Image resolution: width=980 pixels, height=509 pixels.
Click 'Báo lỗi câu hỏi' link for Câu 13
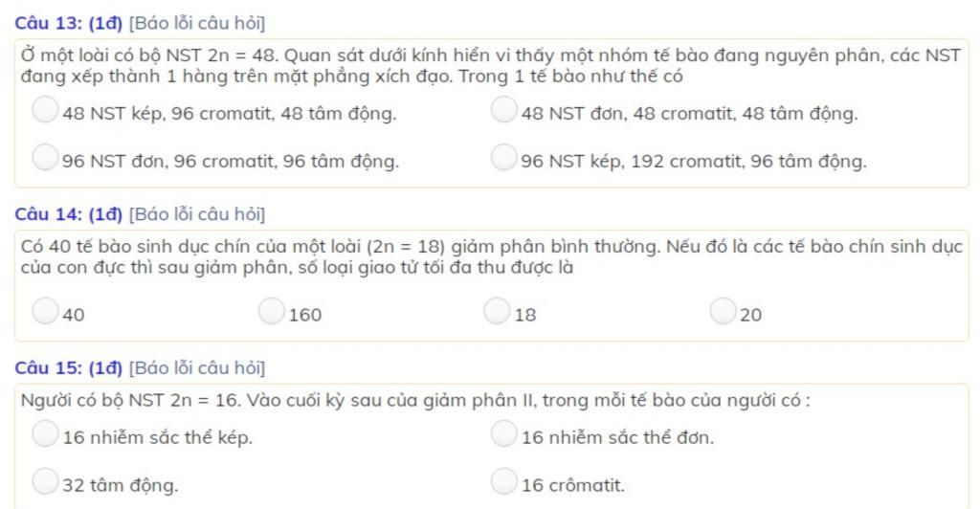197,23
